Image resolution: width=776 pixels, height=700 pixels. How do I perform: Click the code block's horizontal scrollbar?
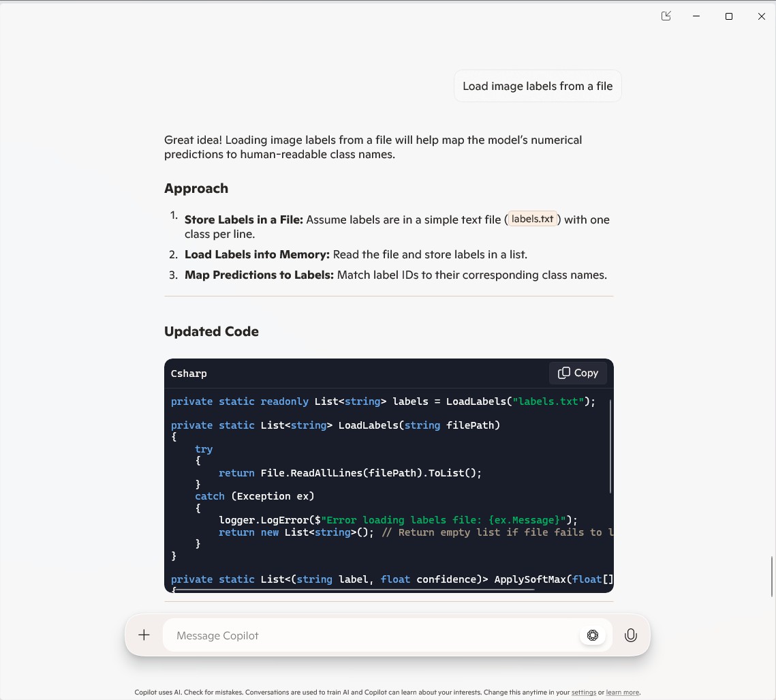pyautogui.click(x=354, y=590)
